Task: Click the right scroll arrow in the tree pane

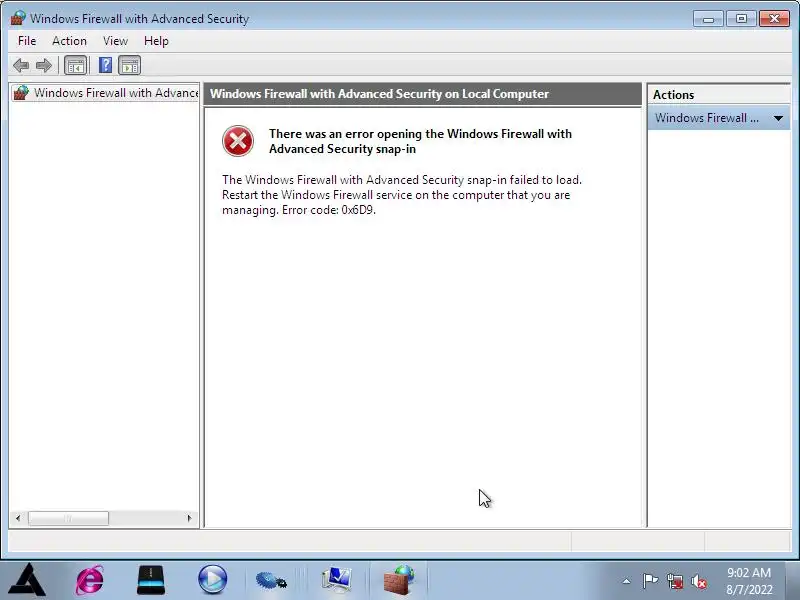Action: (x=189, y=518)
